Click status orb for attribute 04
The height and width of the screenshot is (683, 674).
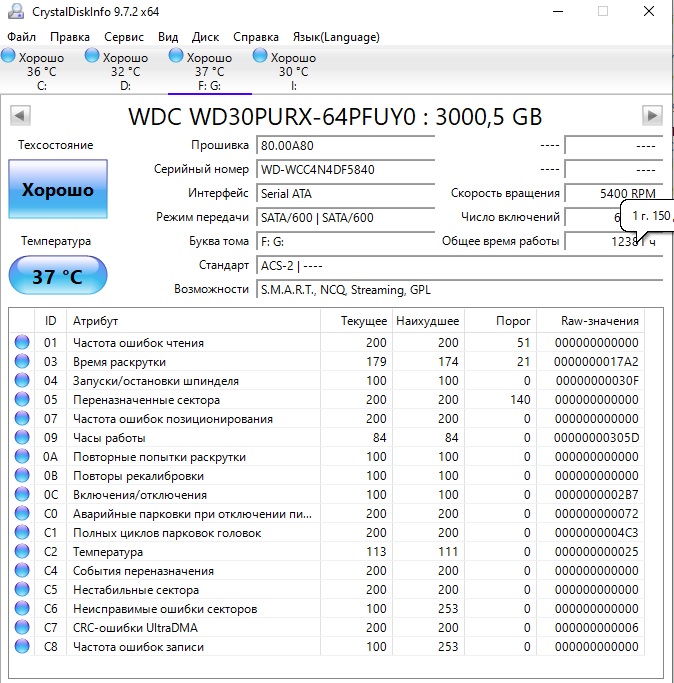(x=22, y=380)
